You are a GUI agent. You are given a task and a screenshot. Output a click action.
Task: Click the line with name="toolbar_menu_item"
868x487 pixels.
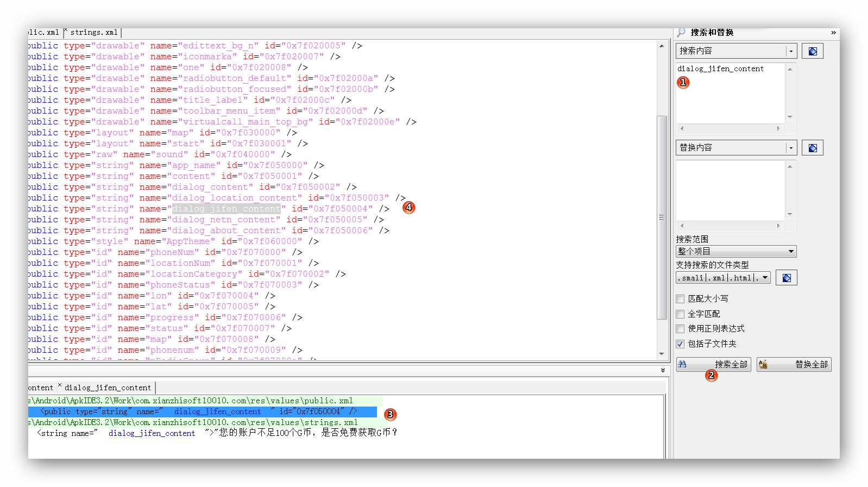pyautogui.click(x=206, y=111)
